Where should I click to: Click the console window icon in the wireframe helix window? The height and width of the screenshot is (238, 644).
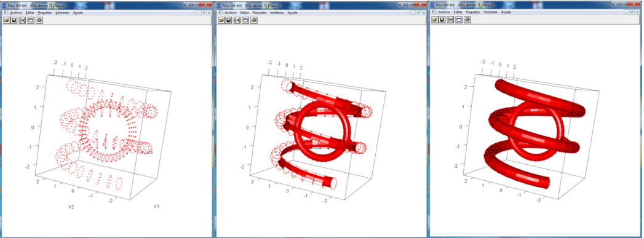tap(245, 20)
